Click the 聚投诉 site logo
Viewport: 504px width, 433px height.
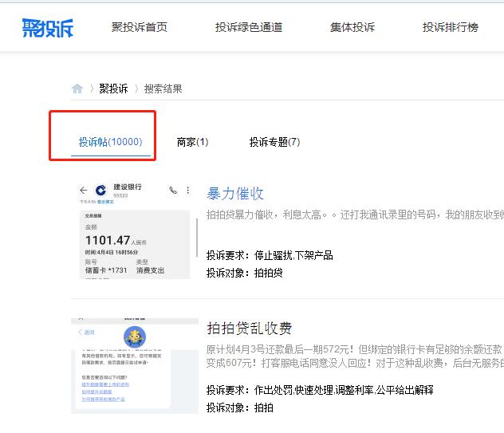click(x=48, y=28)
